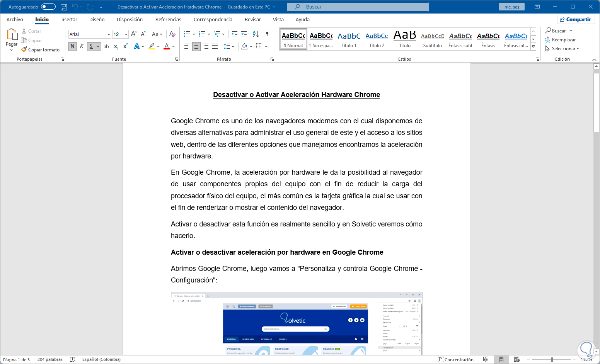Screen dimensions: 600x364
Task: Activate the Copiar formato painter
Action: coord(41,50)
